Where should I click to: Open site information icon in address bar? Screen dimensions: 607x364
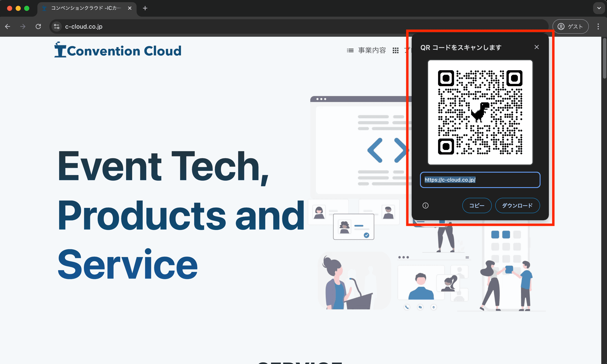point(57,26)
